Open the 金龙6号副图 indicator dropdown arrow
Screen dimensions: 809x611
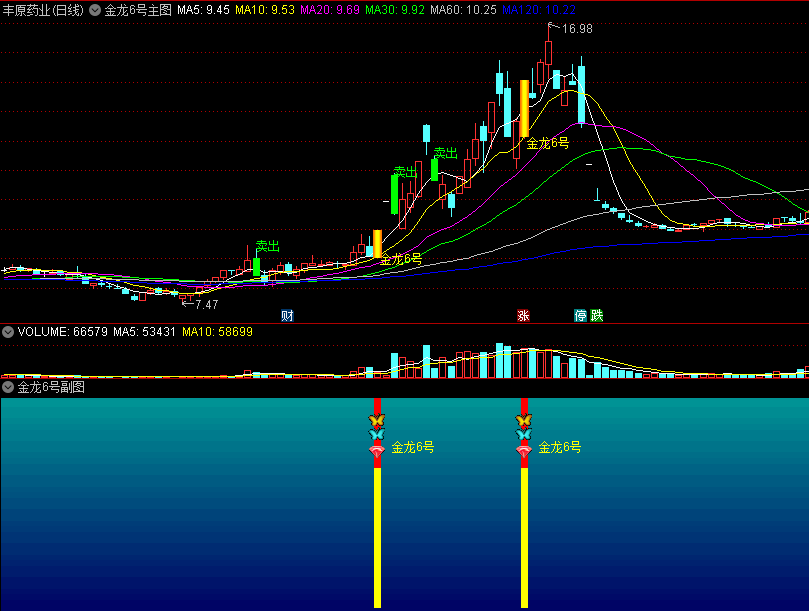8,387
